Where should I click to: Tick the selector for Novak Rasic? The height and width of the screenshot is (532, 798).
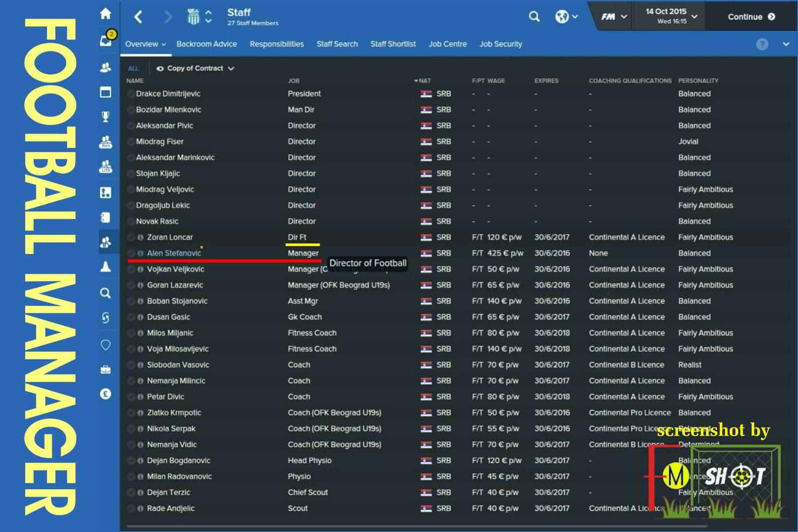pyautogui.click(x=131, y=222)
